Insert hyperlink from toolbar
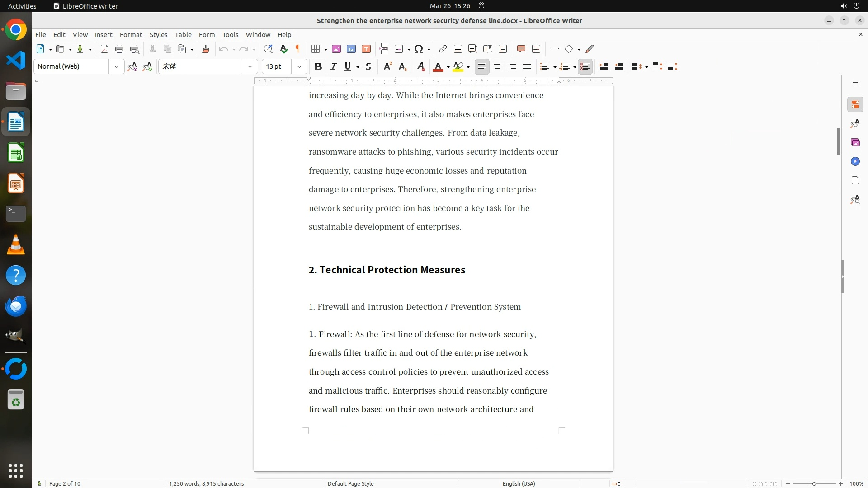 click(443, 49)
